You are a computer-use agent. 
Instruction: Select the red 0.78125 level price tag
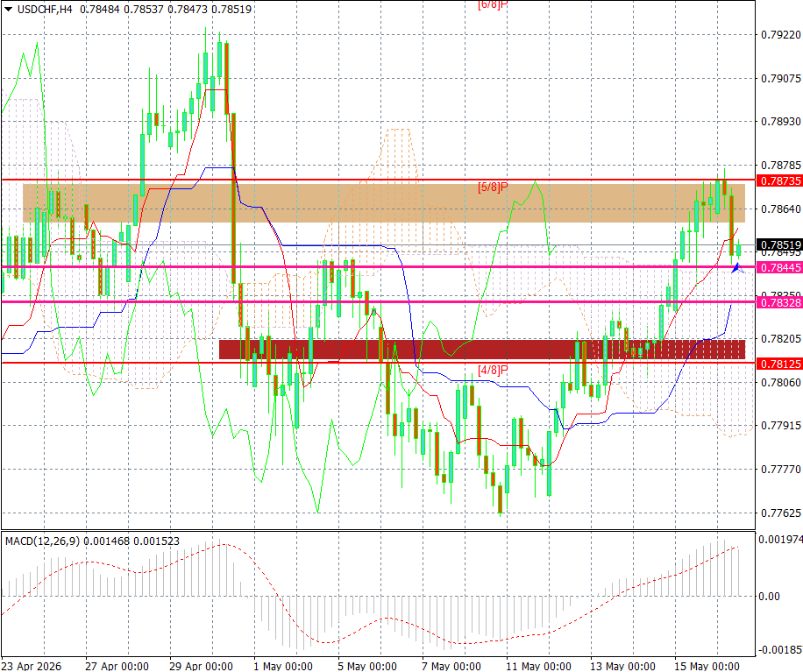click(779, 364)
